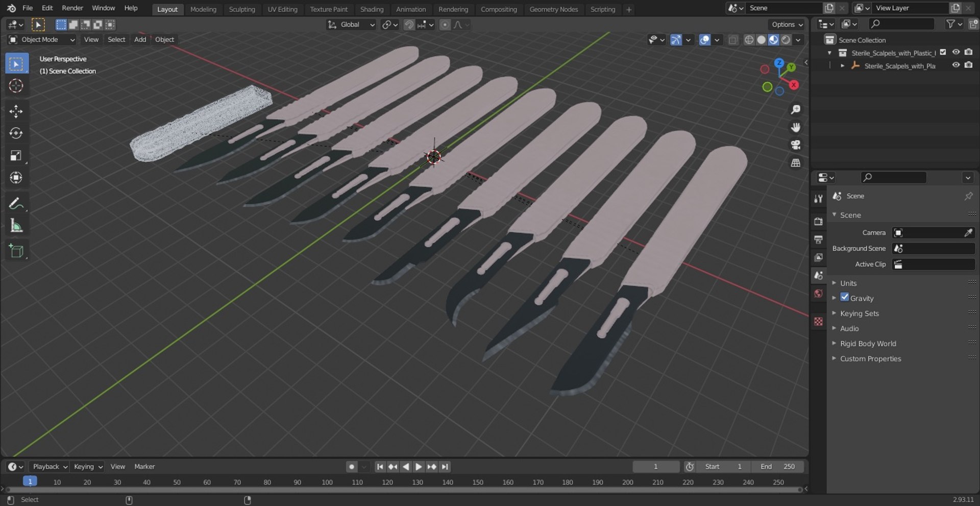Screen dimensions: 980x506
Task: Select the Add Cube tool
Action: (x=16, y=251)
